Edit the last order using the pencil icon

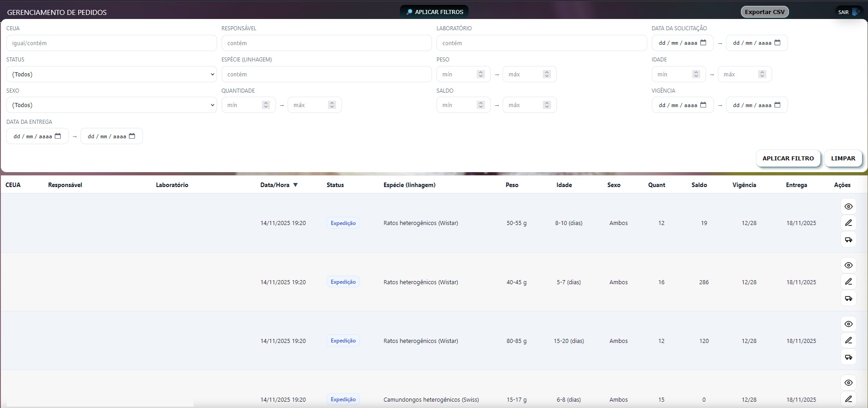[848, 399]
